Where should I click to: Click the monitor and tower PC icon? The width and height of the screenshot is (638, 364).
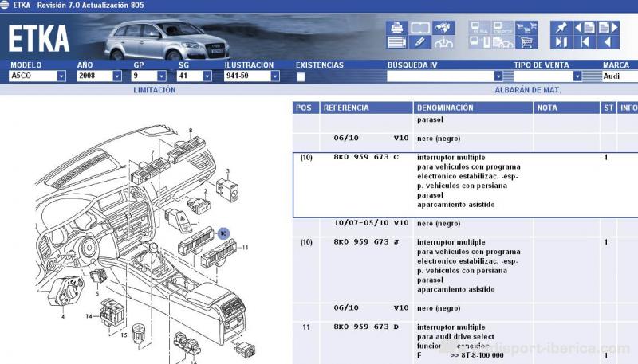[x=480, y=42]
